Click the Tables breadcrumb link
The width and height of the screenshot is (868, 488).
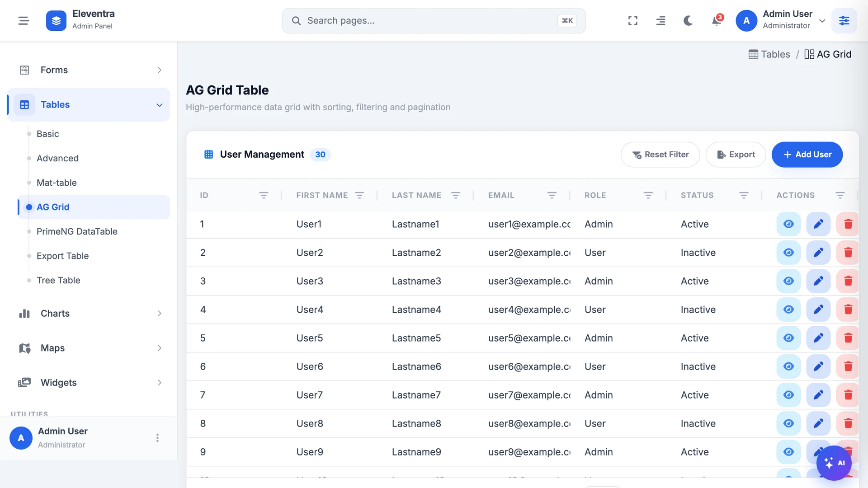(x=769, y=54)
